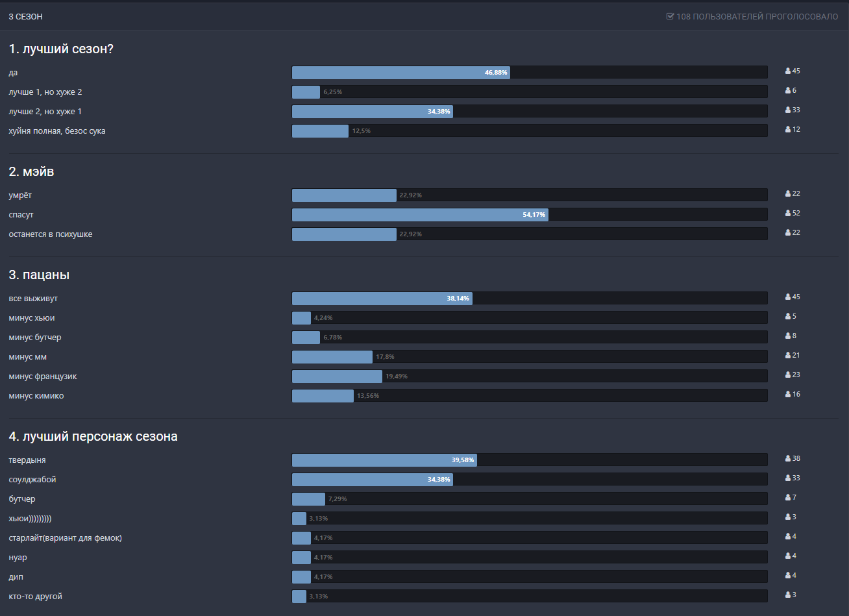Click the voter icon for 'спасут' row
Screen dimensions: 849x616
788,214
